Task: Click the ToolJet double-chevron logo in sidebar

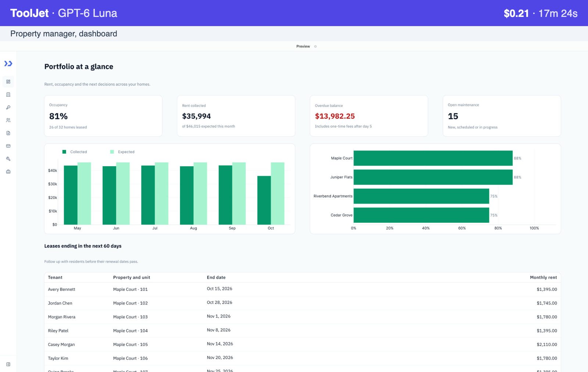Action: 8,64
